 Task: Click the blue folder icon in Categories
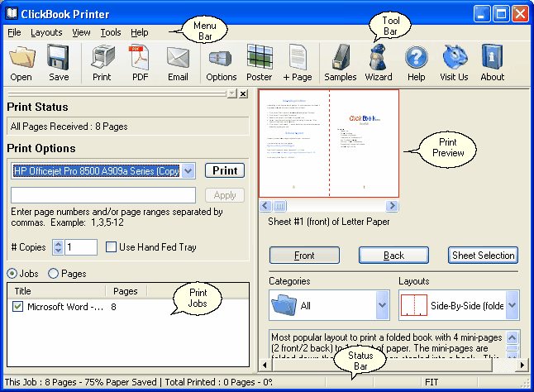tap(284, 305)
